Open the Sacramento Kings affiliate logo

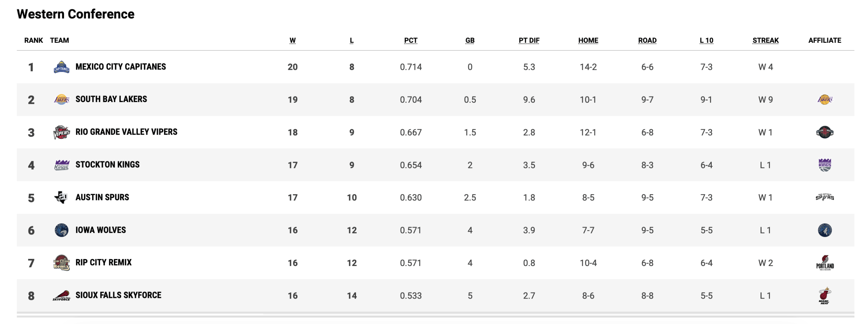pos(824,165)
